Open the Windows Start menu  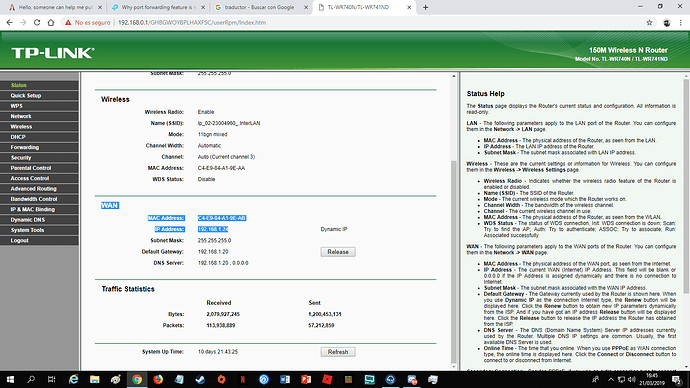pos(10,379)
